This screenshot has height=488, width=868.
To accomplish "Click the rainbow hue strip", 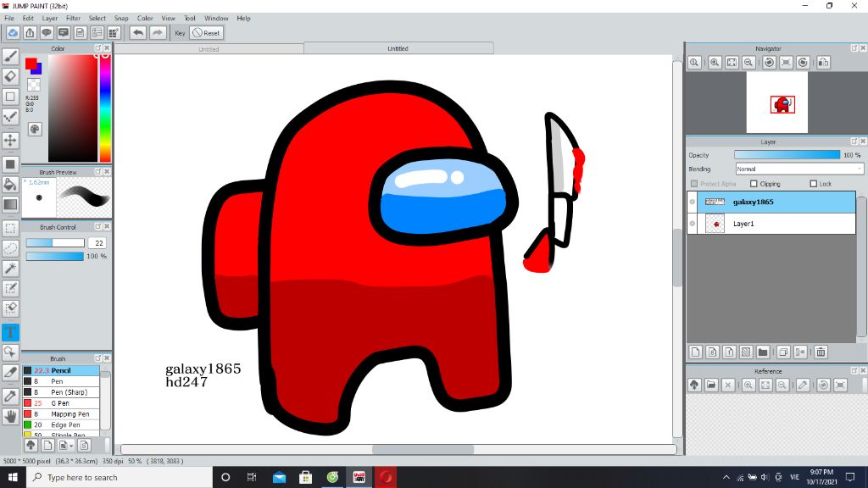I will pos(104,108).
